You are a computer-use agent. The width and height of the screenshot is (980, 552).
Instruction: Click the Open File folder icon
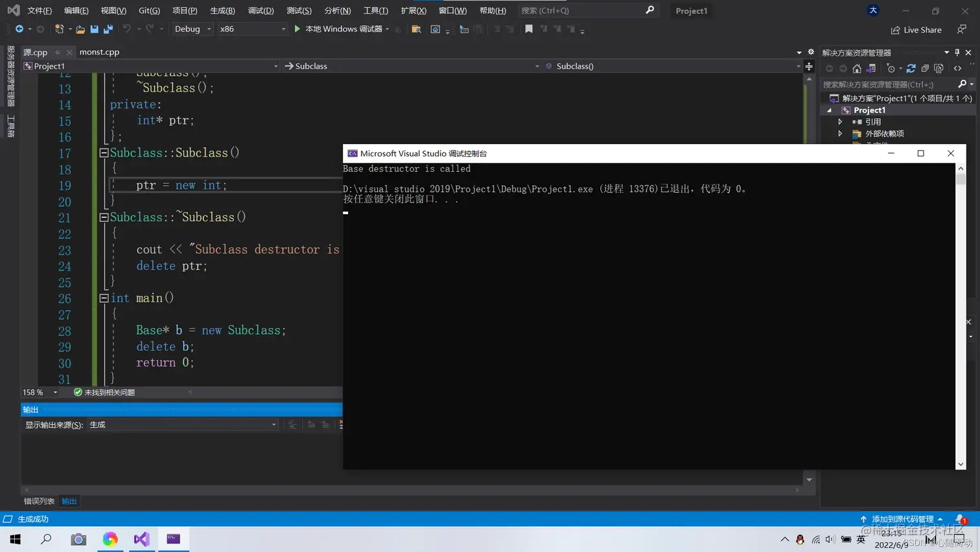pos(80,29)
